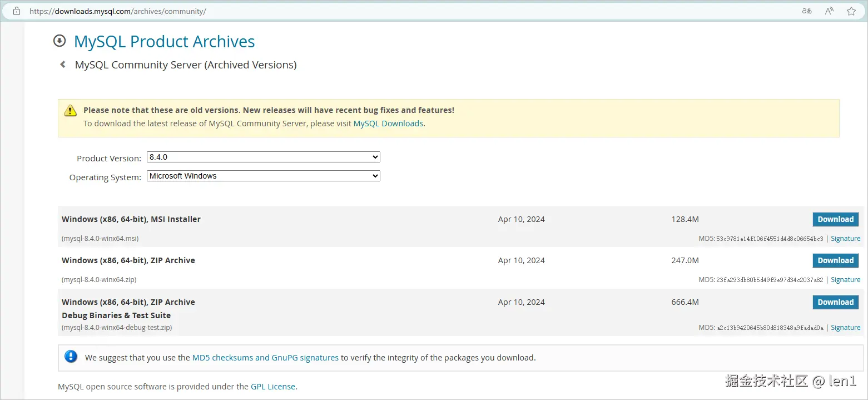Click the blue info exclamation icon
This screenshot has height=400, width=868.
(x=71, y=357)
